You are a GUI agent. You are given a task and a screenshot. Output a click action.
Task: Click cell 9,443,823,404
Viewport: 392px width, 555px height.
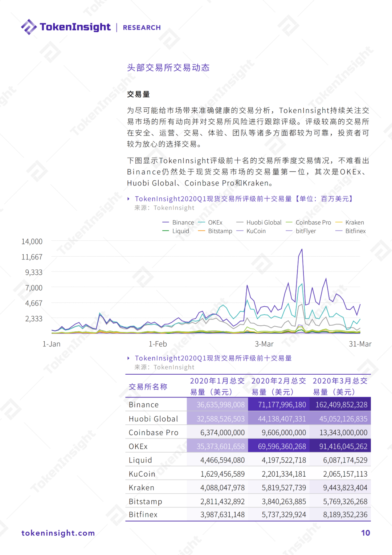[340, 487]
